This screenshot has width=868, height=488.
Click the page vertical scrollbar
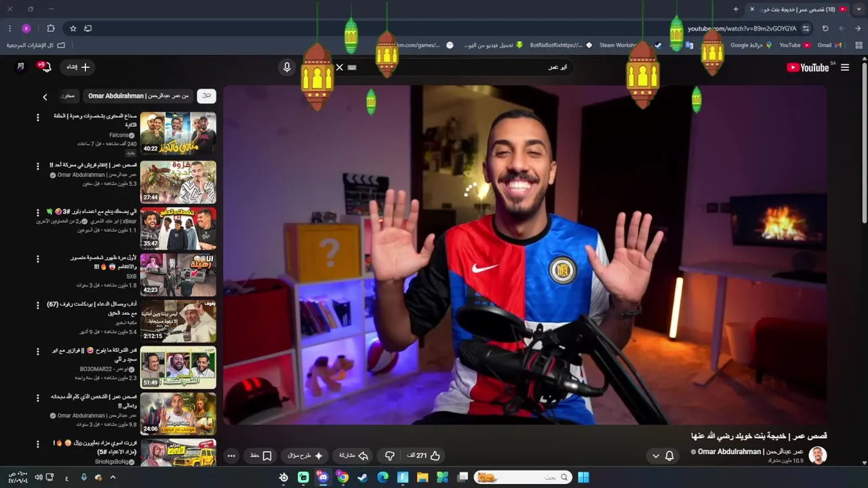tap(864, 142)
